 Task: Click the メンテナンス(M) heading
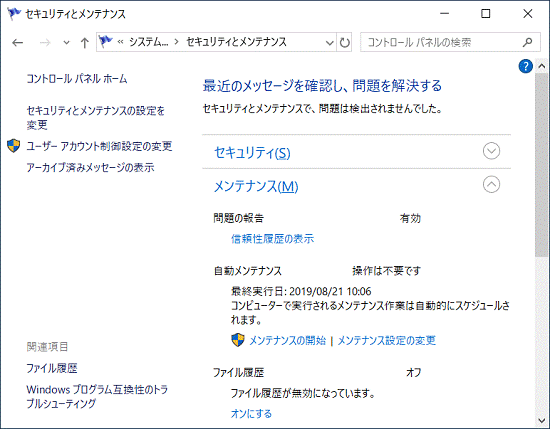point(256,186)
